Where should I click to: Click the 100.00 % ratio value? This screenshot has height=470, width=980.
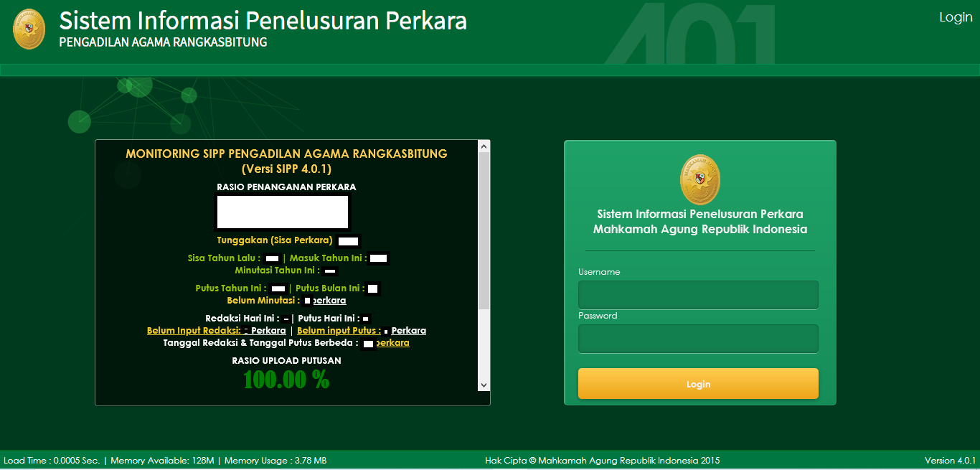coord(286,380)
